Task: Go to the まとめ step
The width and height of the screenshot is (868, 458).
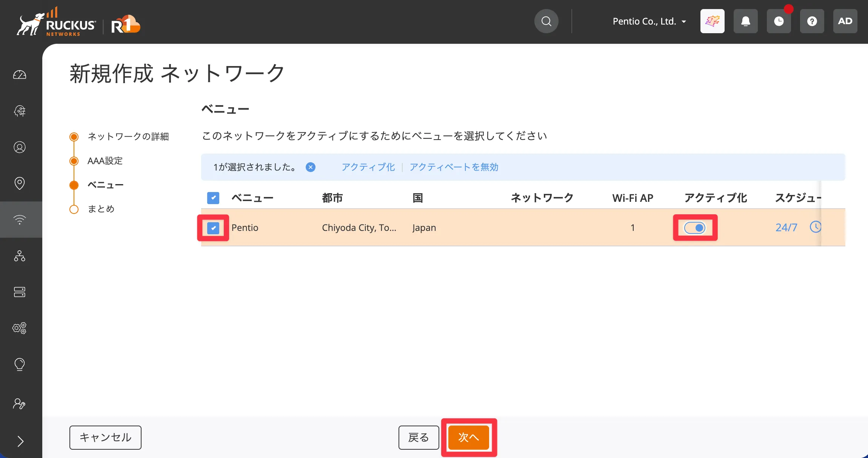Action: (101, 209)
